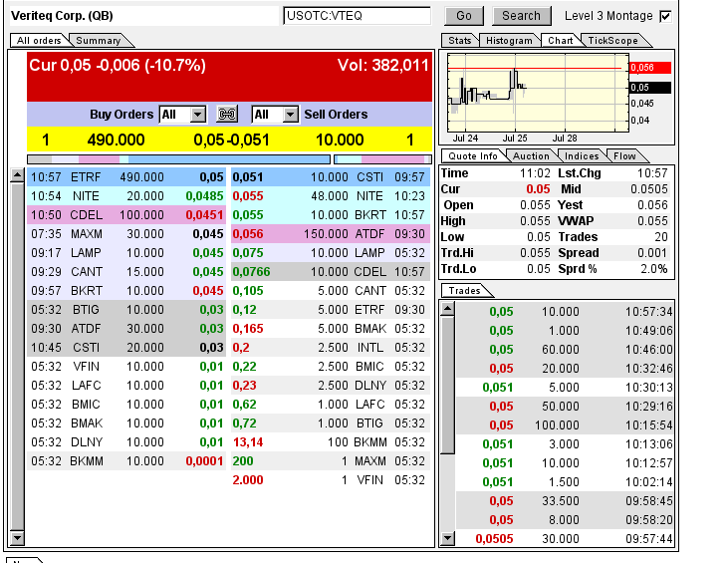Select the ATDF 150.000 sell order row
This screenshot has height=563, width=728.
[331, 233]
